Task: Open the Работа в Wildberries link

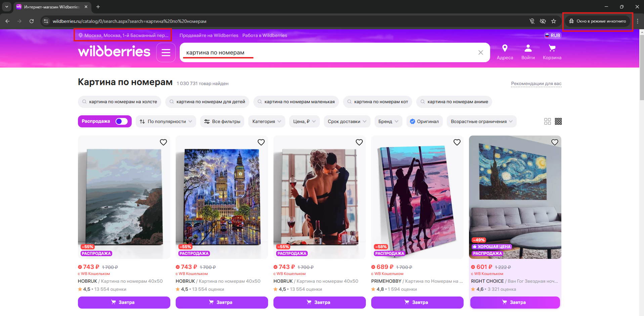Action: tap(265, 35)
